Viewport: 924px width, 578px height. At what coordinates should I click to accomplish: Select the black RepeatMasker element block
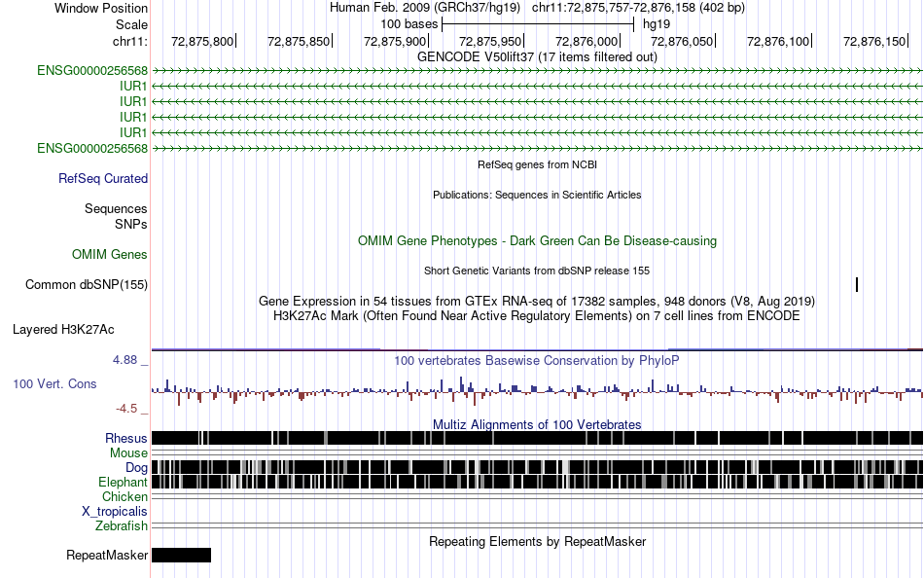pos(181,555)
